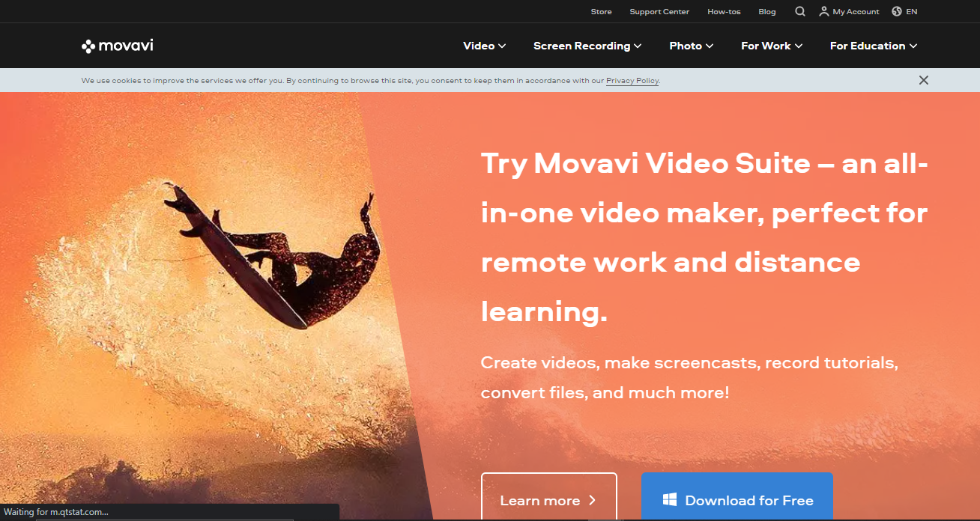The width and height of the screenshot is (980, 521).
Task: Click the Learn more button
Action: point(548,496)
